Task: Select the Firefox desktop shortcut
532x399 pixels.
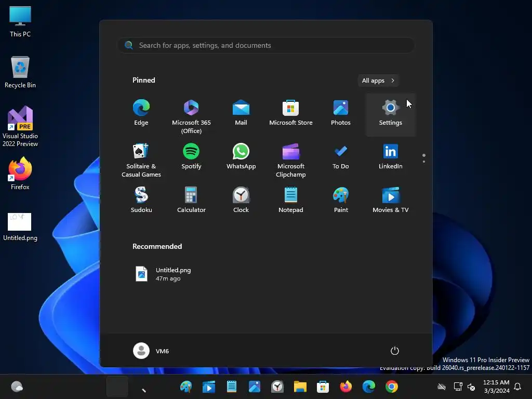Action: point(20,174)
